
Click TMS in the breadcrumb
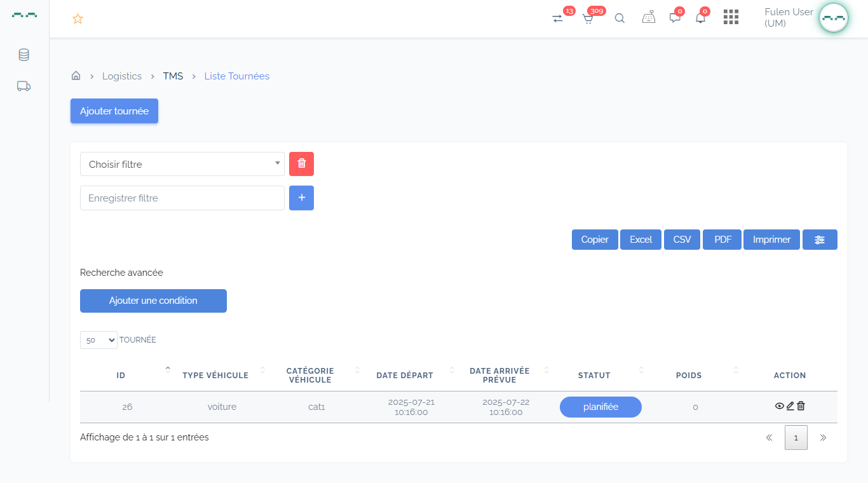point(173,76)
